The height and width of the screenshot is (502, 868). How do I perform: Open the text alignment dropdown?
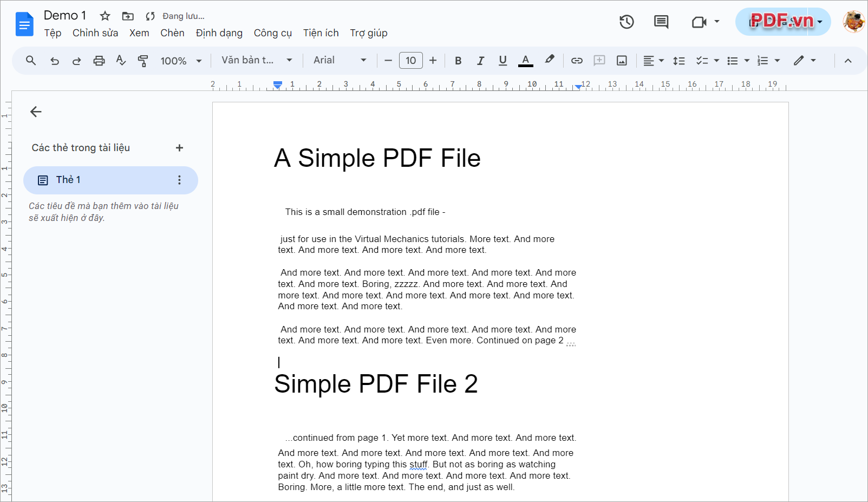click(654, 61)
